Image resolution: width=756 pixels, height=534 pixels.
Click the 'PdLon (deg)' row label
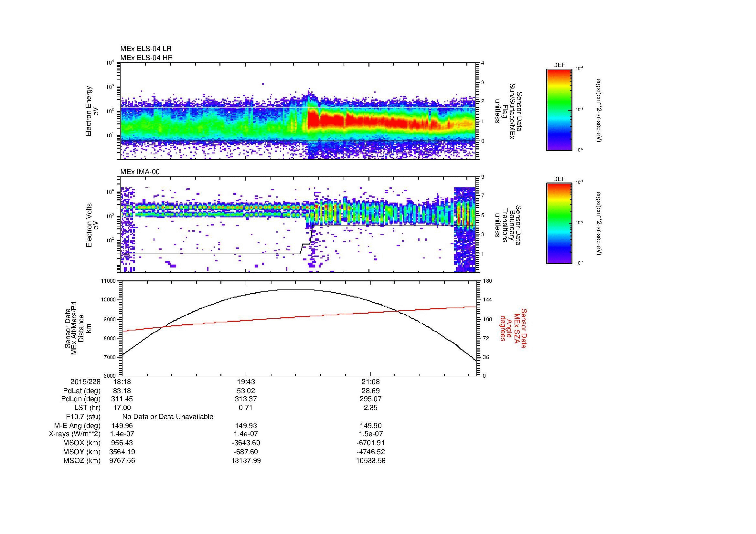[x=81, y=399]
